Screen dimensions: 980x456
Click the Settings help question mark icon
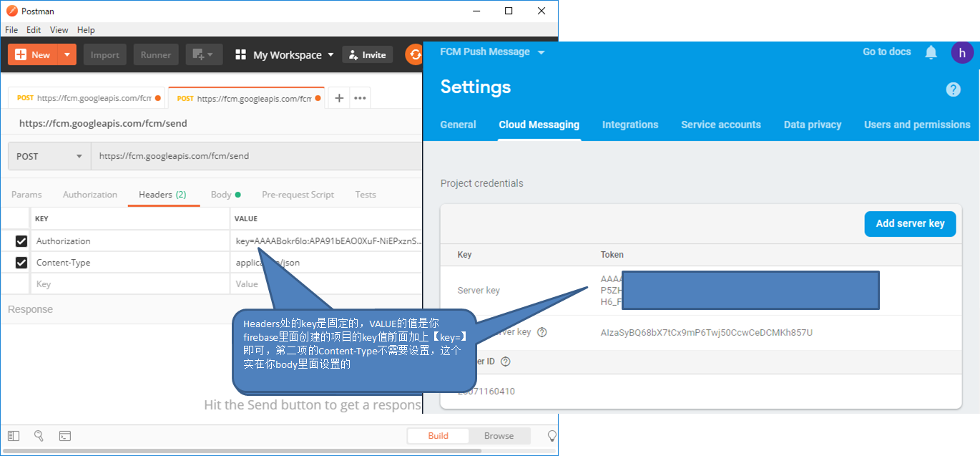tap(953, 89)
